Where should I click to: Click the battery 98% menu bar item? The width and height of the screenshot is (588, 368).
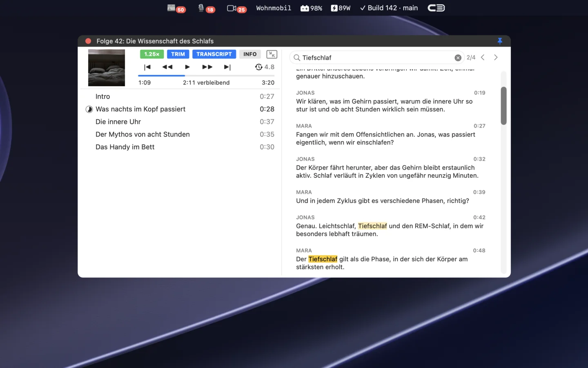311,8
